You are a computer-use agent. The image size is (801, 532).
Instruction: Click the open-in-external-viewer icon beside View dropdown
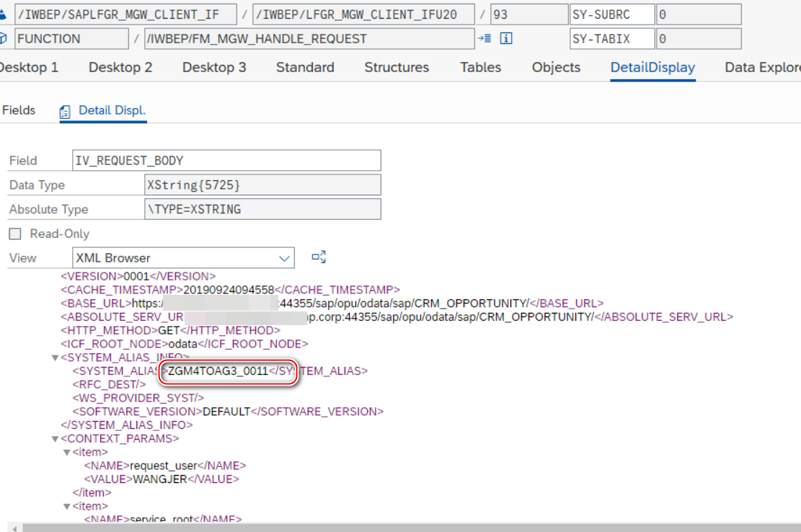[x=319, y=257]
